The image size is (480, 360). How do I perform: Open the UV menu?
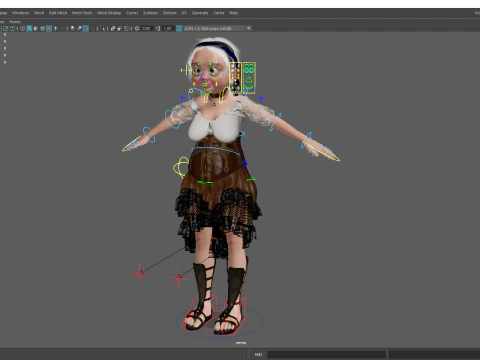[184, 13]
